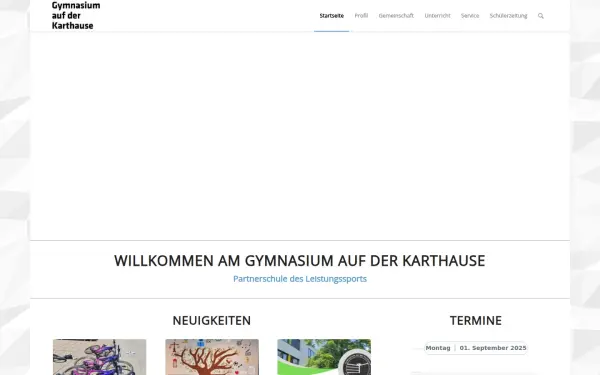
Task: Click the Neuigkeiten heading
Action: click(212, 320)
